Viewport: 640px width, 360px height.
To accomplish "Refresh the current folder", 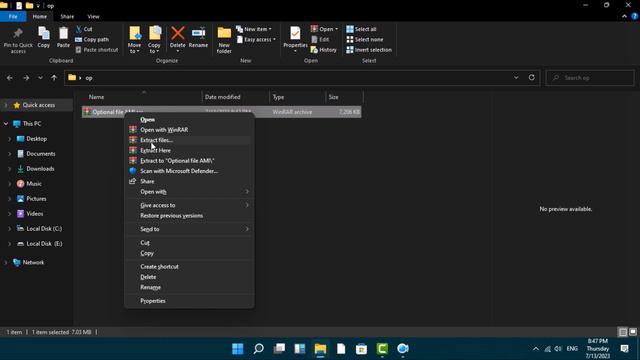I will 531,78.
